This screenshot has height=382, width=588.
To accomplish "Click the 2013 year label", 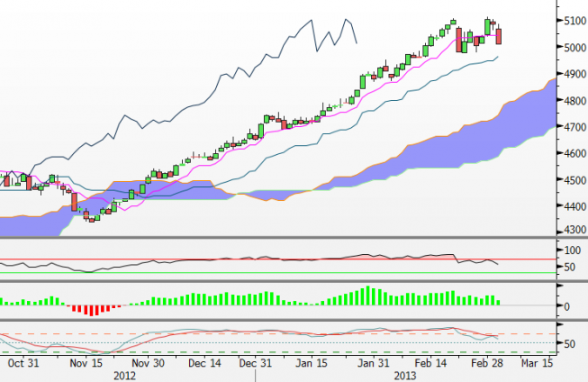I will pos(405,376).
